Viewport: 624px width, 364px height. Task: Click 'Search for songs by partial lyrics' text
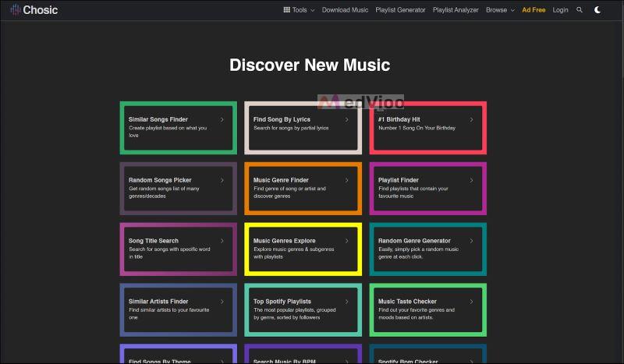pos(291,128)
